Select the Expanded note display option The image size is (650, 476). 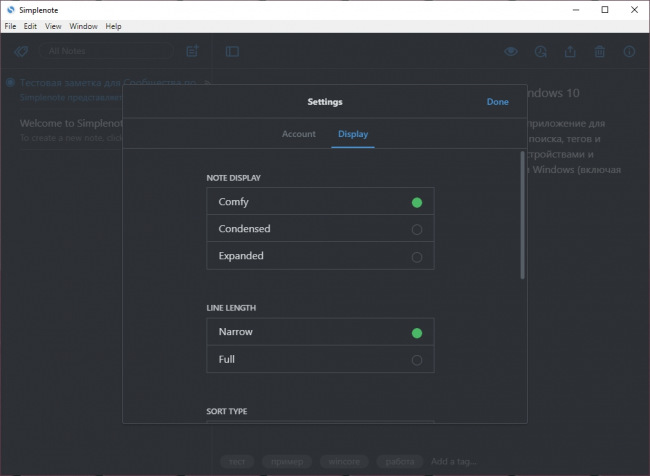click(320, 256)
